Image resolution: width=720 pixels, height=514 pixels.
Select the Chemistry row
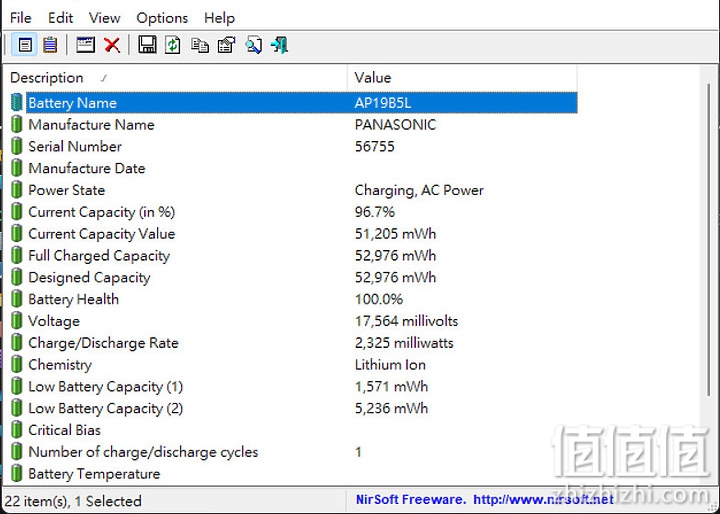[x=294, y=364]
